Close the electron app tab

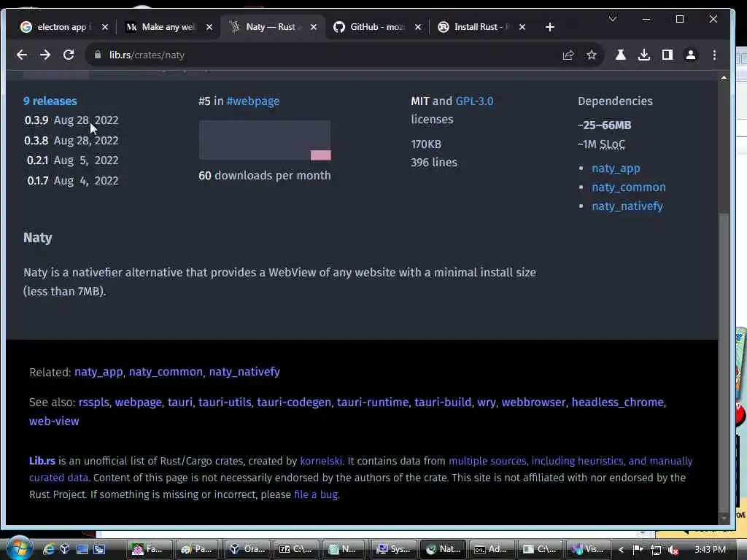[x=105, y=27]
